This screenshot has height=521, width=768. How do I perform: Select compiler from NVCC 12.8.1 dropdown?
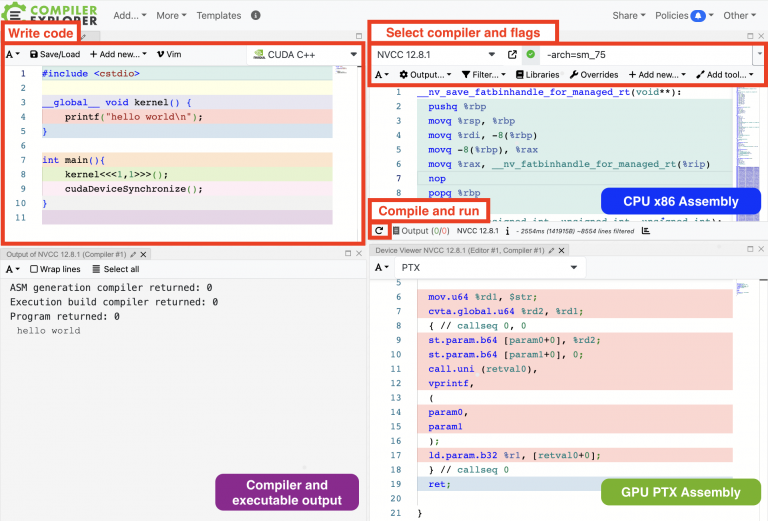coord(436,55)
